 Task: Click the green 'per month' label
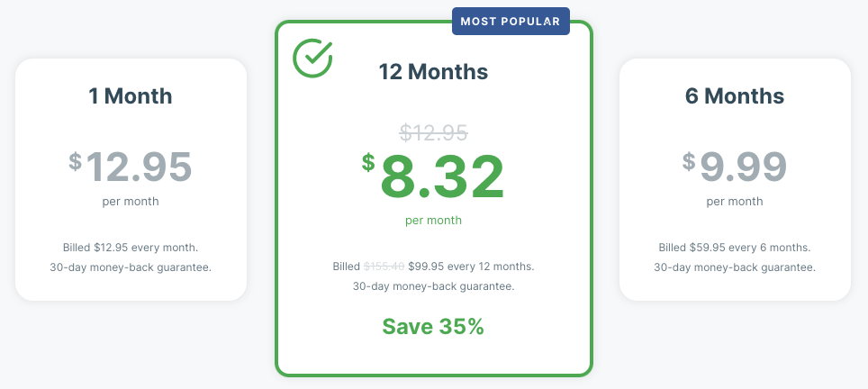[433, 220]
